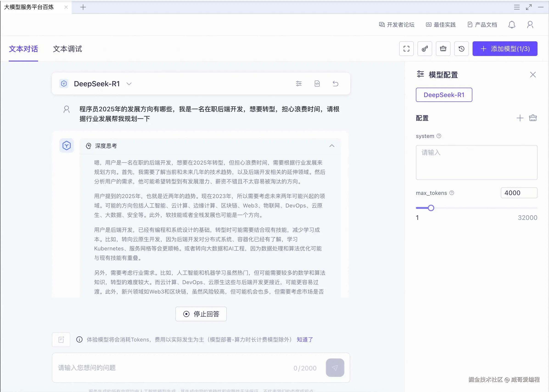Click the system prompt input box
549x392 pixels.
476,162
